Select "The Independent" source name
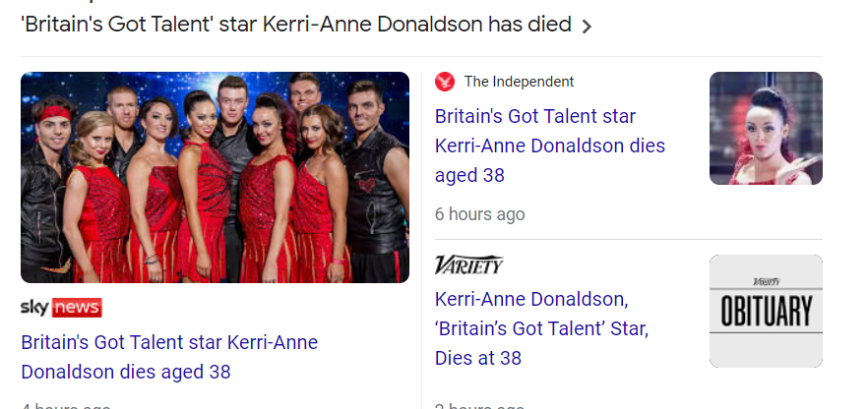 coord(519,82)
